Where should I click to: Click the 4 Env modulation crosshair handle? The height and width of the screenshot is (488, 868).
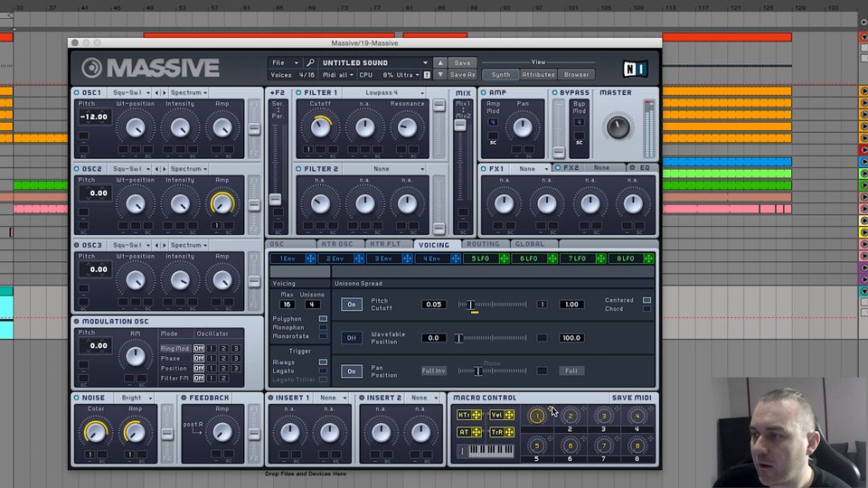[456, 258]
